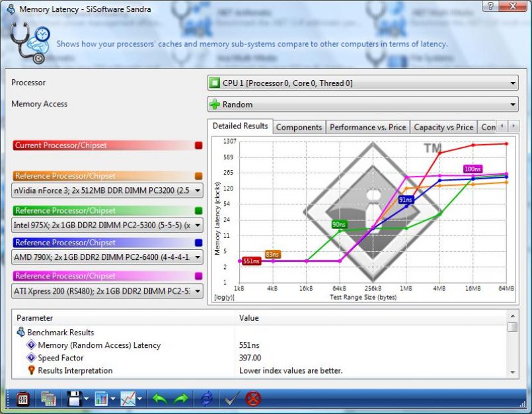Click the checkmark OK icon
Image resolution: width=532 pixels, height=414 pixels.
(231, 399)
